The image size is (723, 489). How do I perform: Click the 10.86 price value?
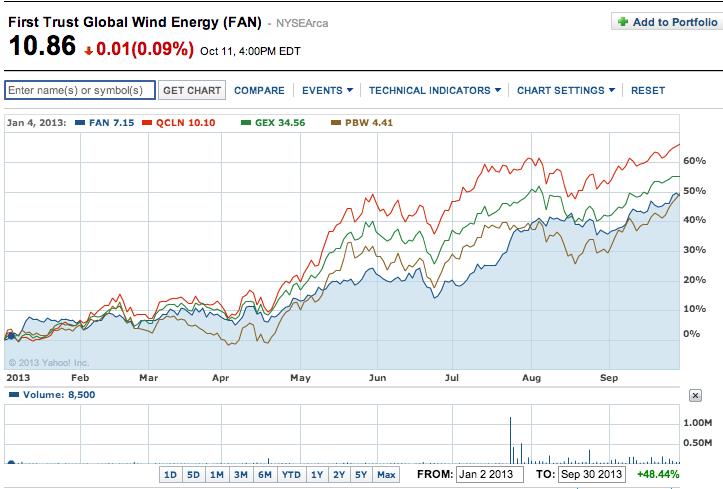point(42,46)
